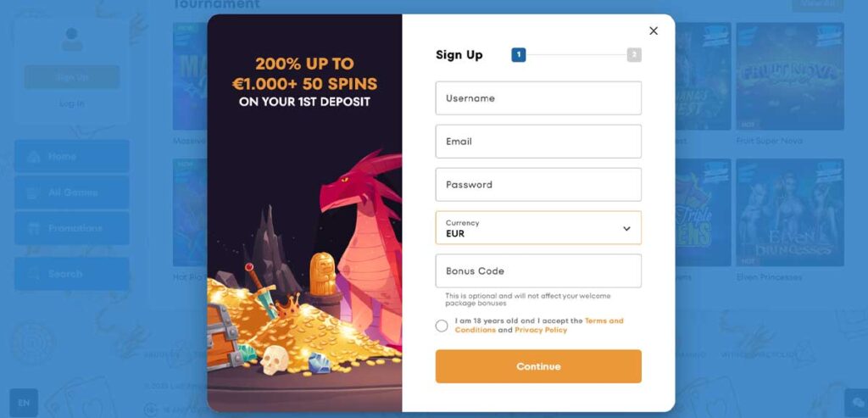Screen dimensions: 868x418
Task: Open the chat bubble icon in corner
Action: click(858, 403)
